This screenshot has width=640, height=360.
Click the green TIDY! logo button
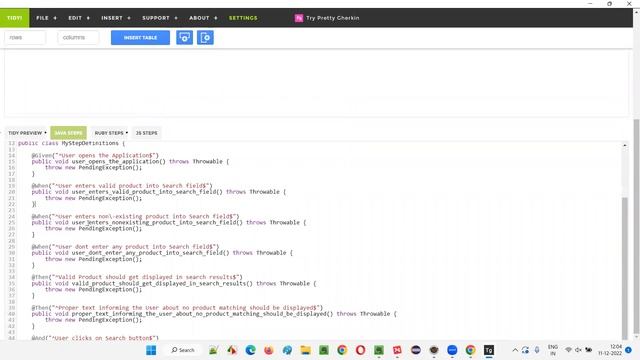tap(15, 18)
